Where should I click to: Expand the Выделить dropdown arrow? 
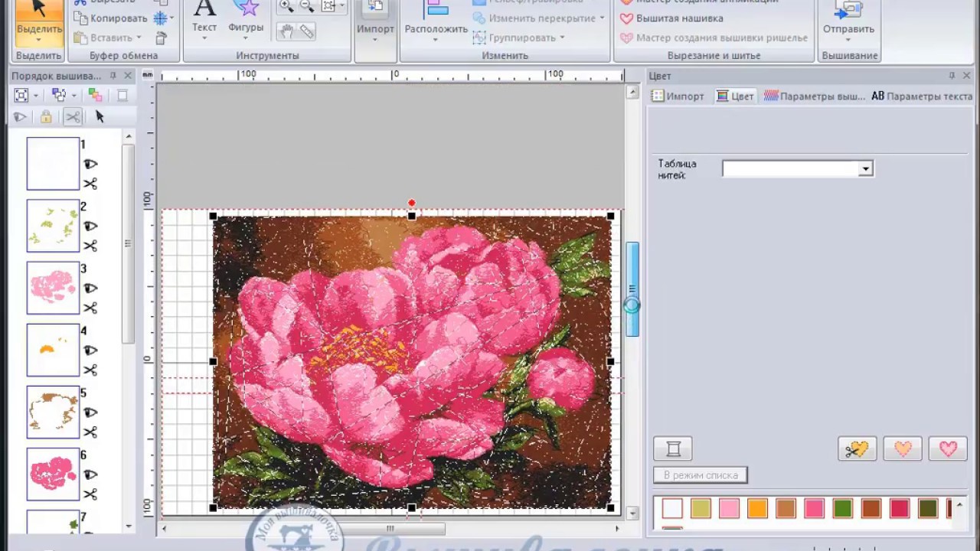(x=39, y=39)
